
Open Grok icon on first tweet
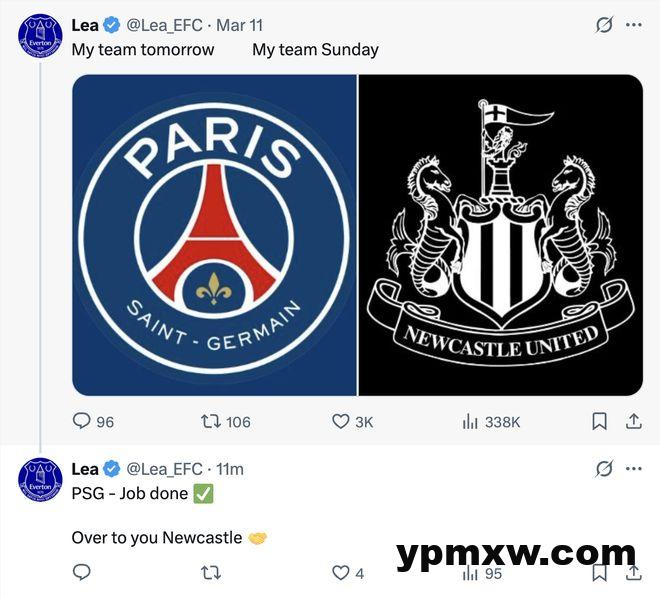tap(604, 25)
